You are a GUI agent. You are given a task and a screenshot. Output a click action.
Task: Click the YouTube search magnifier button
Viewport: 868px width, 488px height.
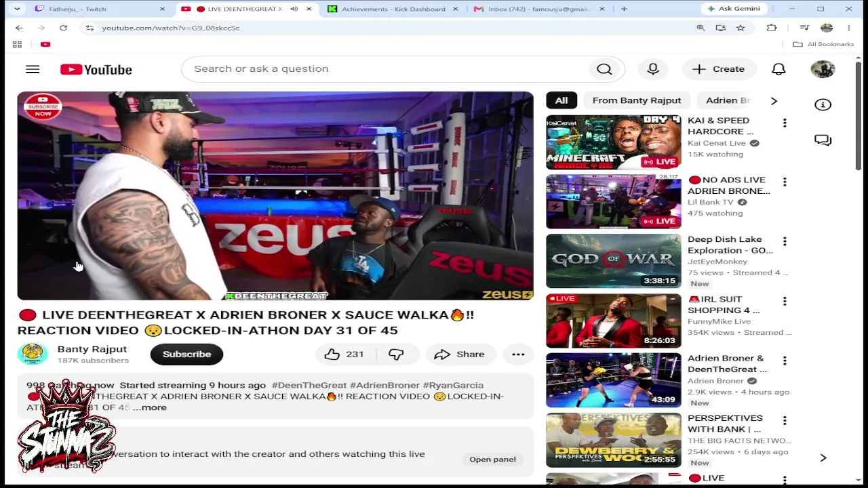tap(604, 69)
